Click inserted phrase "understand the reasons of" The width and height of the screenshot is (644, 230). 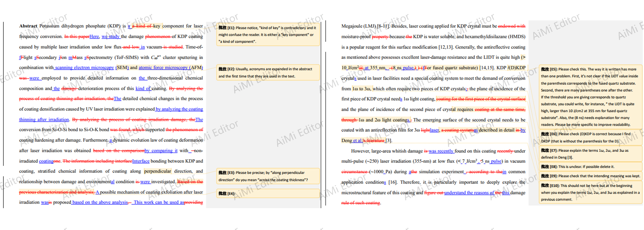click(x=469, y=193)
